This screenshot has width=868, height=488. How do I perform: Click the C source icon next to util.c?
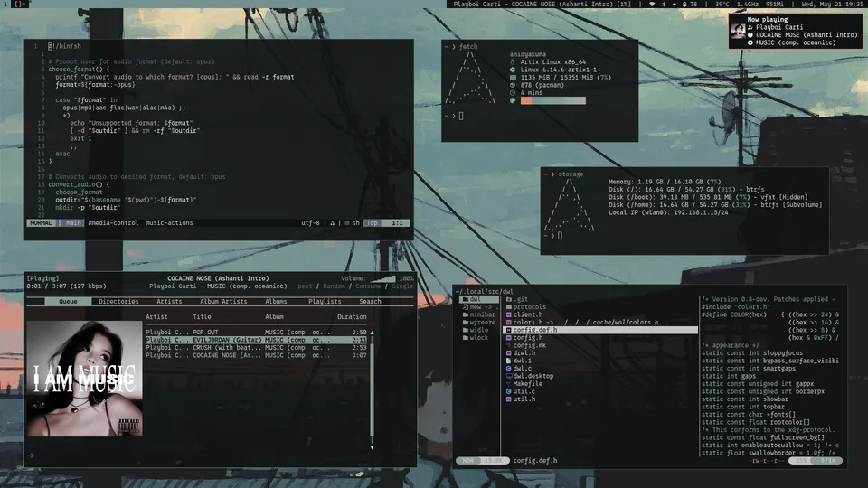click(x=509, y=391)
